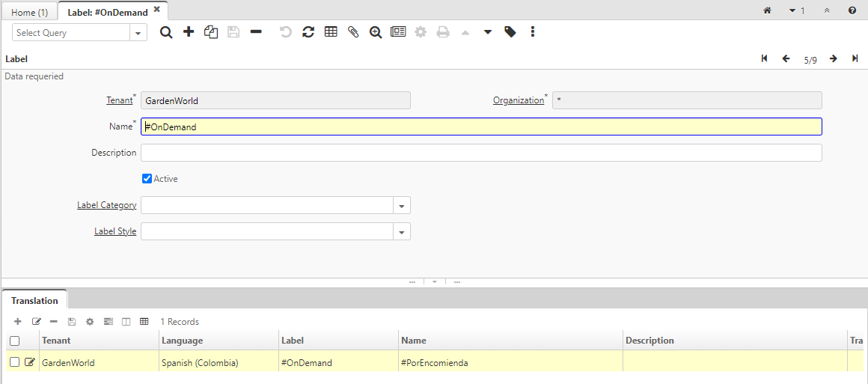Go to next record arrow
The image size is (868, 384).
833,59
